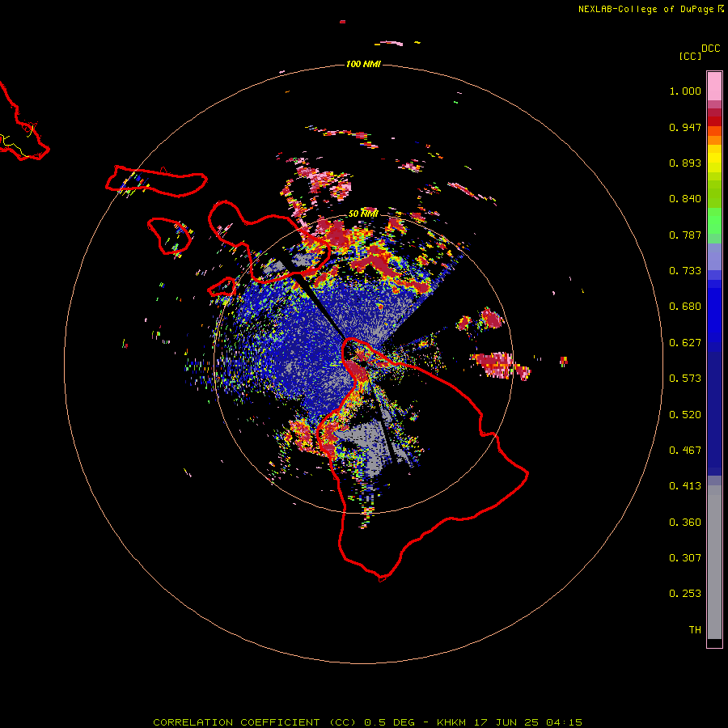Click the 0.733 legend value
This screenshot has width=728, height=728.
(685, 271)
